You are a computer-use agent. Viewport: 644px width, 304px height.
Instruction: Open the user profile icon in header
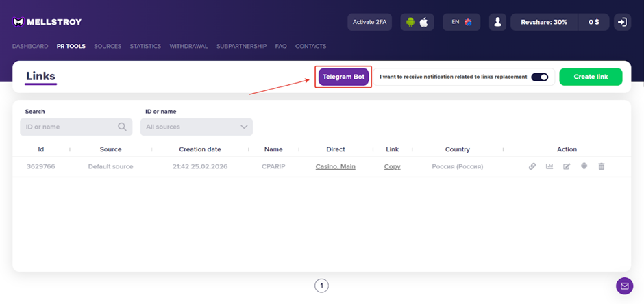coord(498,22)
